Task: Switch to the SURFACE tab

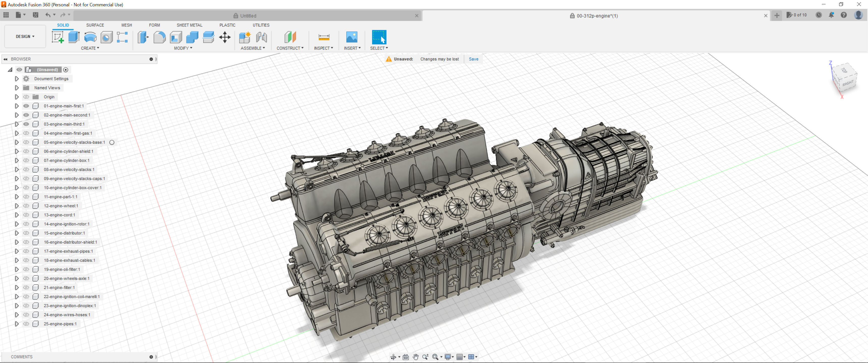Action: click(95, 25)
